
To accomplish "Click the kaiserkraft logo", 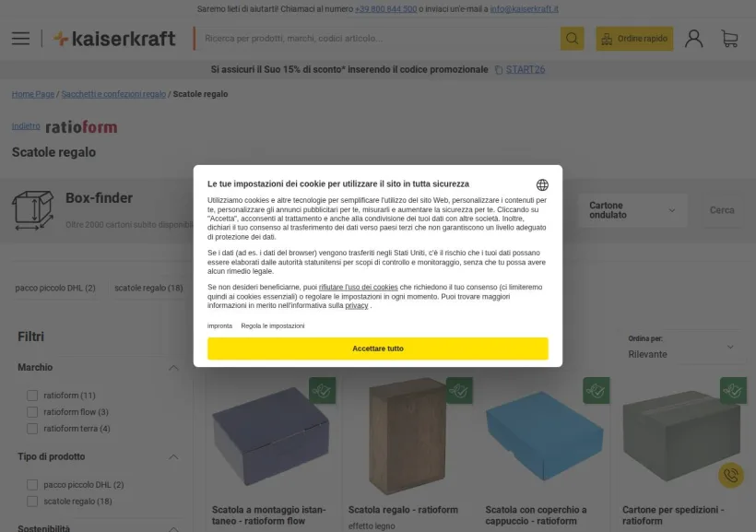I will click(114, 39).
